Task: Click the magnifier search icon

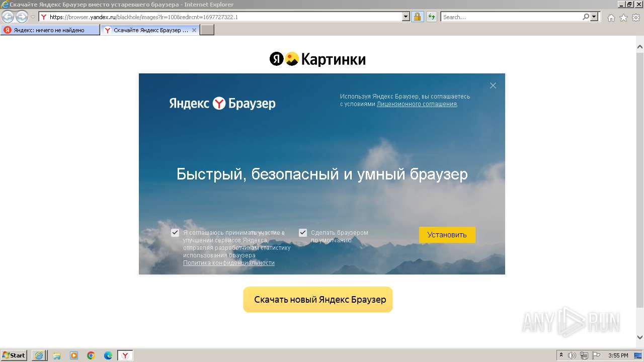Action: 586,17
